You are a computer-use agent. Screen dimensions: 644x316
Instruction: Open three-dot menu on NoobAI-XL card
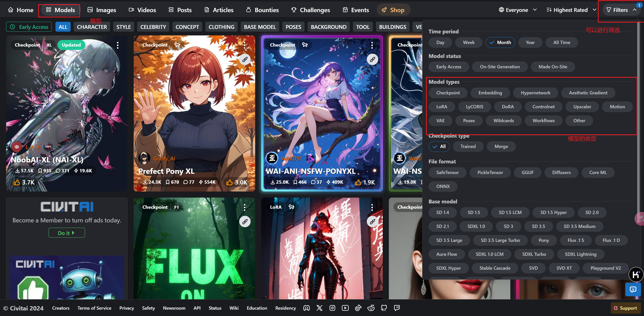tap(118, 45)
